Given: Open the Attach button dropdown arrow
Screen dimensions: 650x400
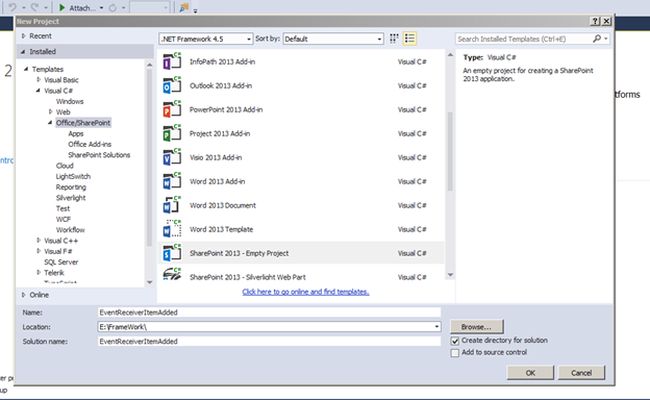Looking at the screenshot, I should pos(101,8).
